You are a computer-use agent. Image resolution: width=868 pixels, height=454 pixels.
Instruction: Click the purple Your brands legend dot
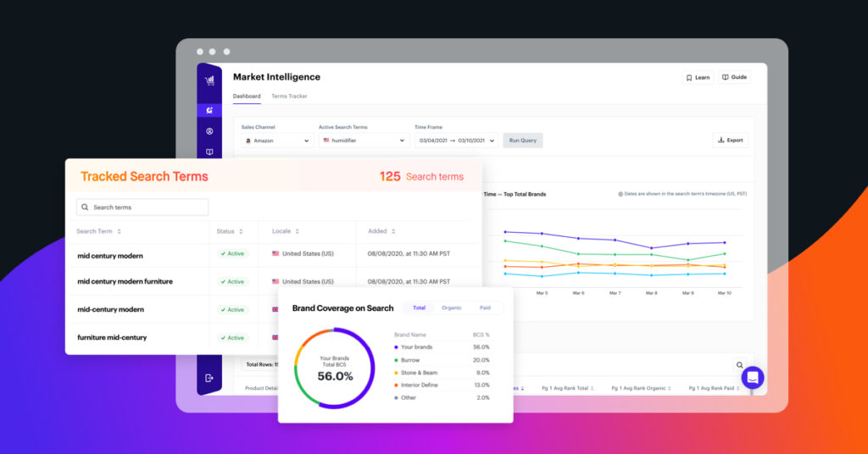(396, 347)
